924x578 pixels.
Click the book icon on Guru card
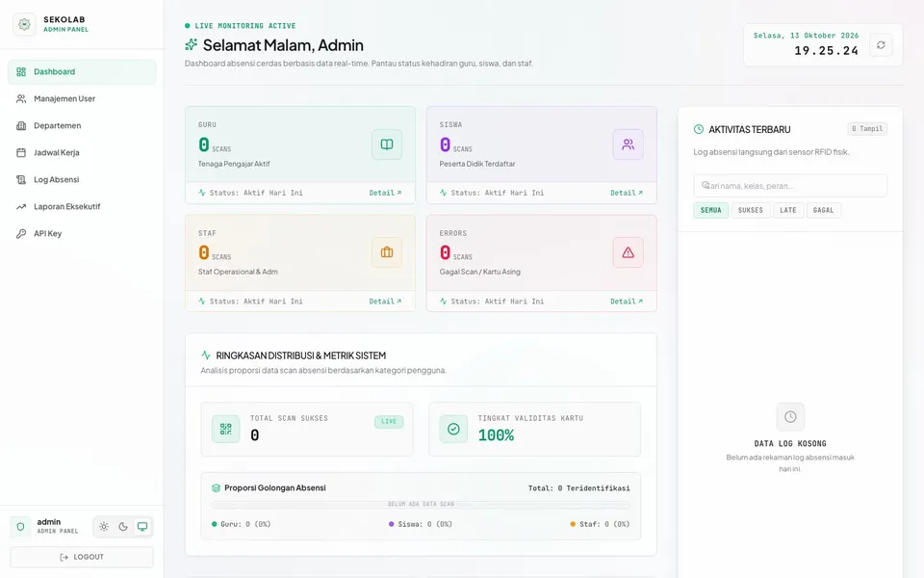[387, 144]
